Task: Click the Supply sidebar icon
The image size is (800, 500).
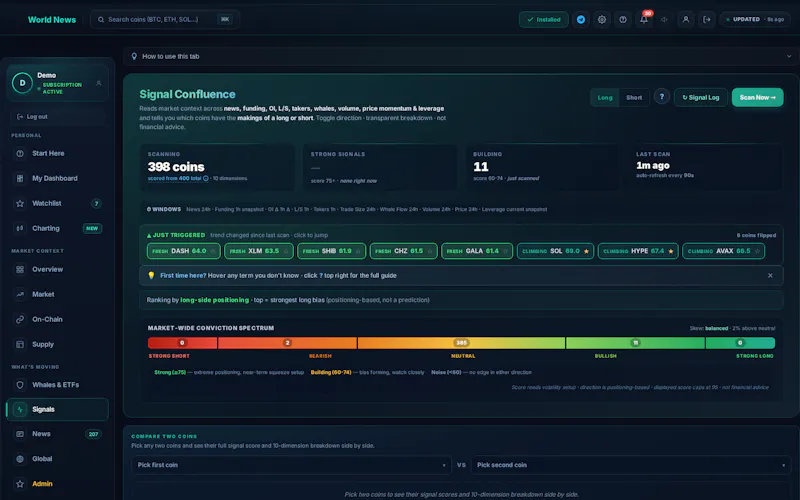Action: click(20, 344)
